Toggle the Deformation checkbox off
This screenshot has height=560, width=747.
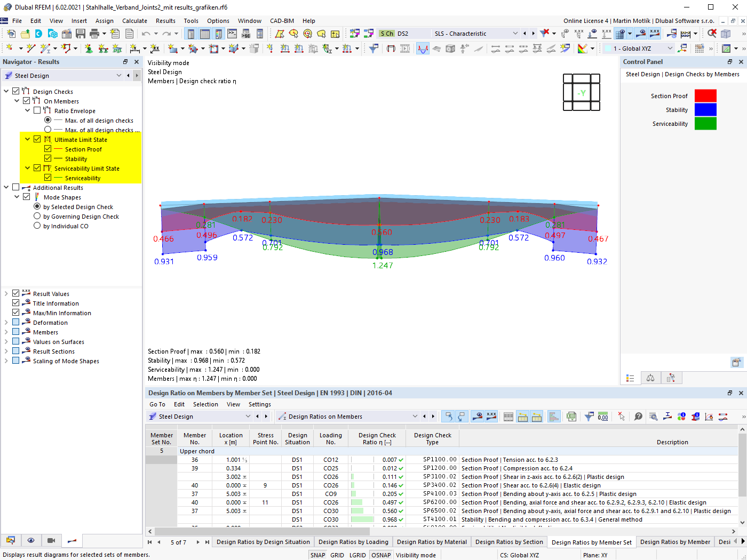point(15,322)
